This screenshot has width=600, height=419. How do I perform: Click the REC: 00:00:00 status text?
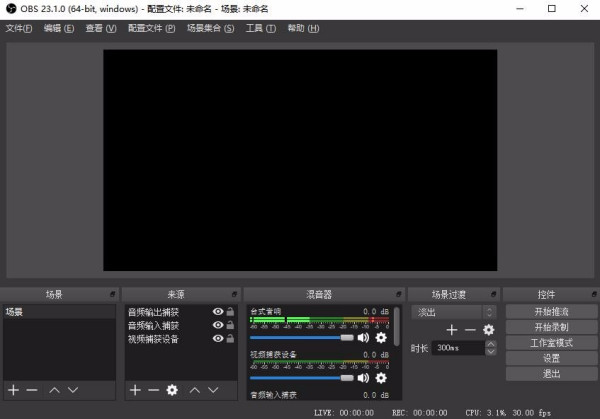(419, 413)
